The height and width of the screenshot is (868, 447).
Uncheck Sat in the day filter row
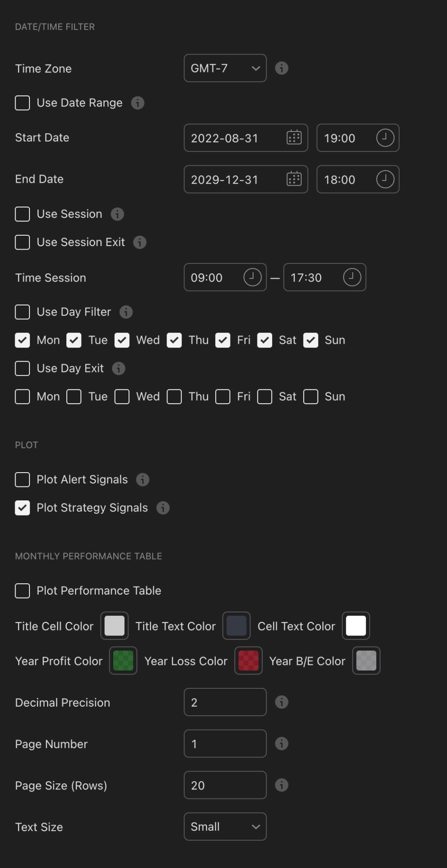(264, 340)
